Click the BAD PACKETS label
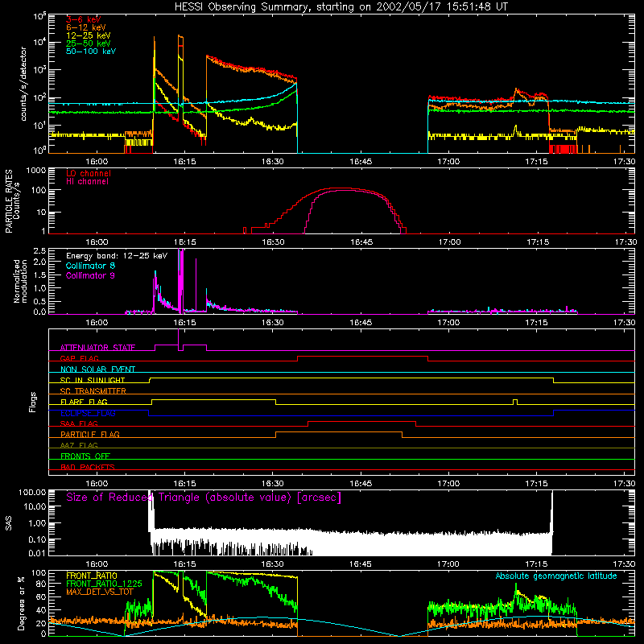The height and width of the screenshot is (644, 644). (88, 467)
